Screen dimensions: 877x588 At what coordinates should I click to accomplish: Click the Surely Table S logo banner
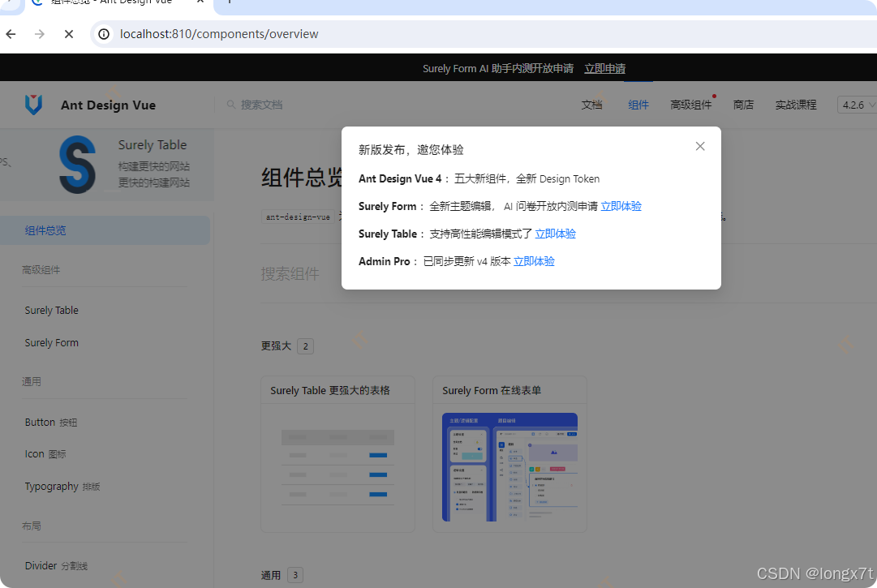click(77, 165)
